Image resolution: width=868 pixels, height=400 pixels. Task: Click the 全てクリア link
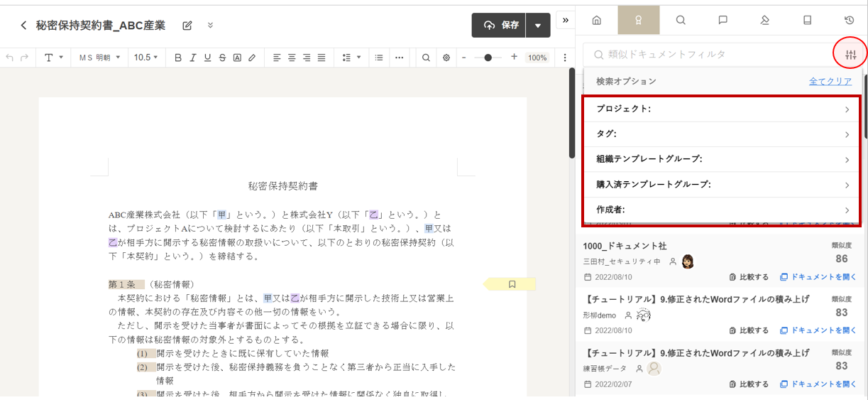coord(830,82)
